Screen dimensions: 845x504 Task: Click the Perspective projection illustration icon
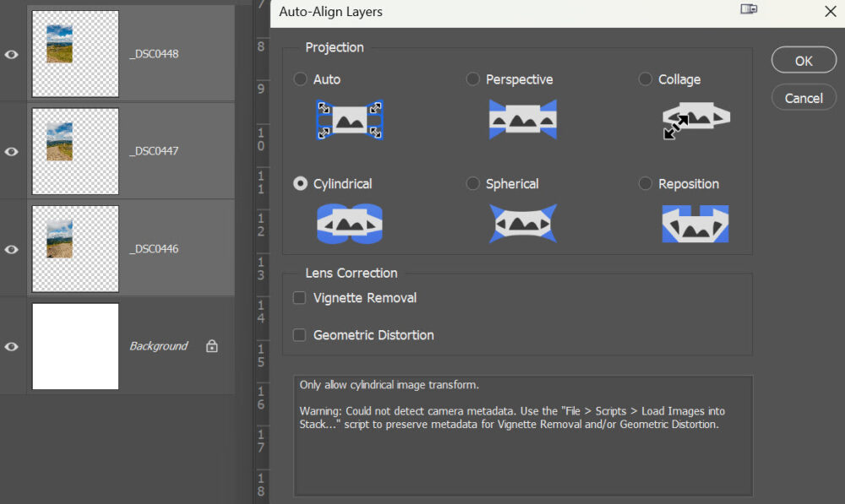[522, 119]
